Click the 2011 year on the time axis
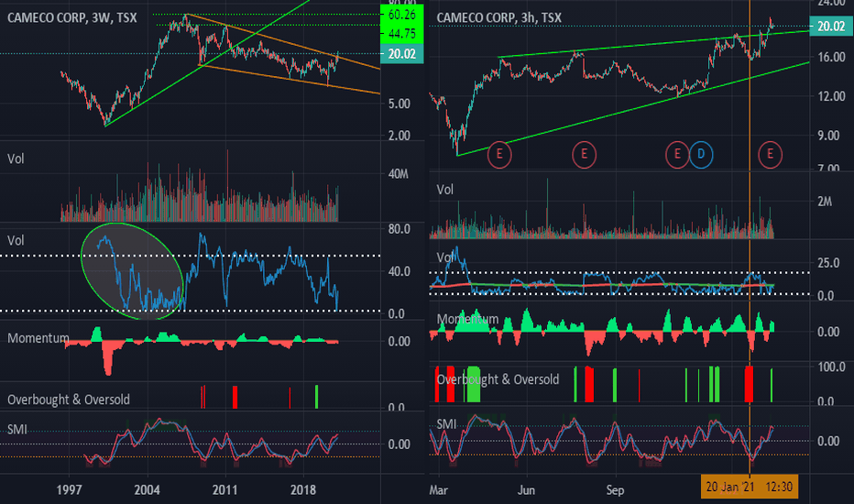This screenshot has height=504, width=854. (224, 490)
